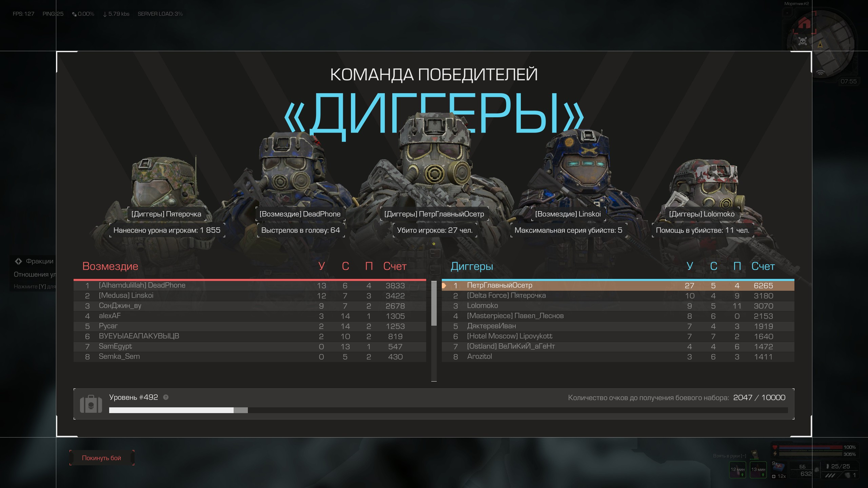Click the Возмездие team header
The width and height of the screenshot is (868, 488).
[110, 266]
